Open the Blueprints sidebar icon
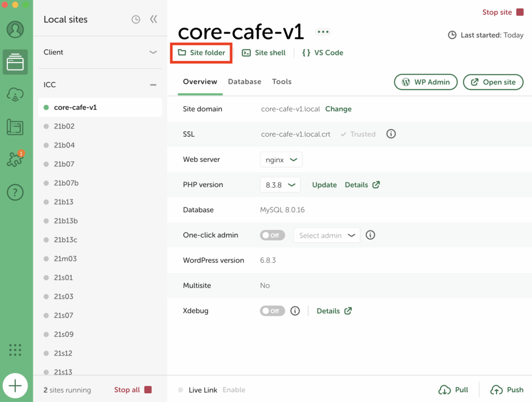 (15, 127)
